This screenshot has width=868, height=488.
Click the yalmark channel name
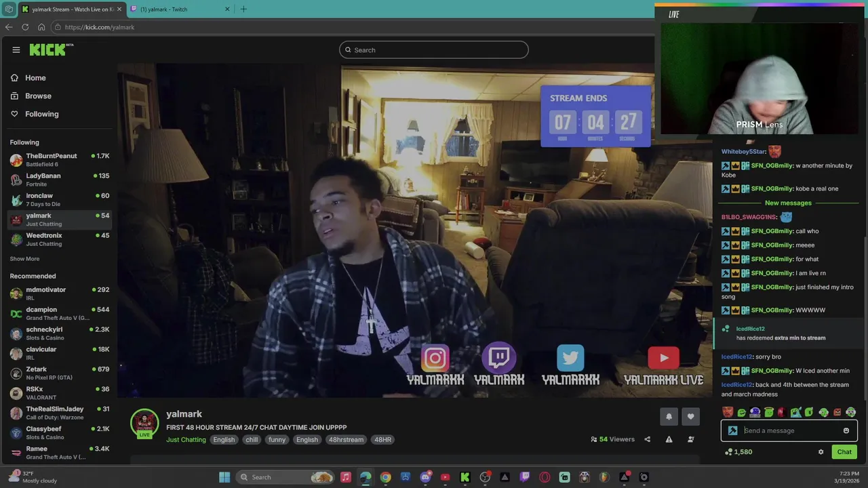[184, 414]
